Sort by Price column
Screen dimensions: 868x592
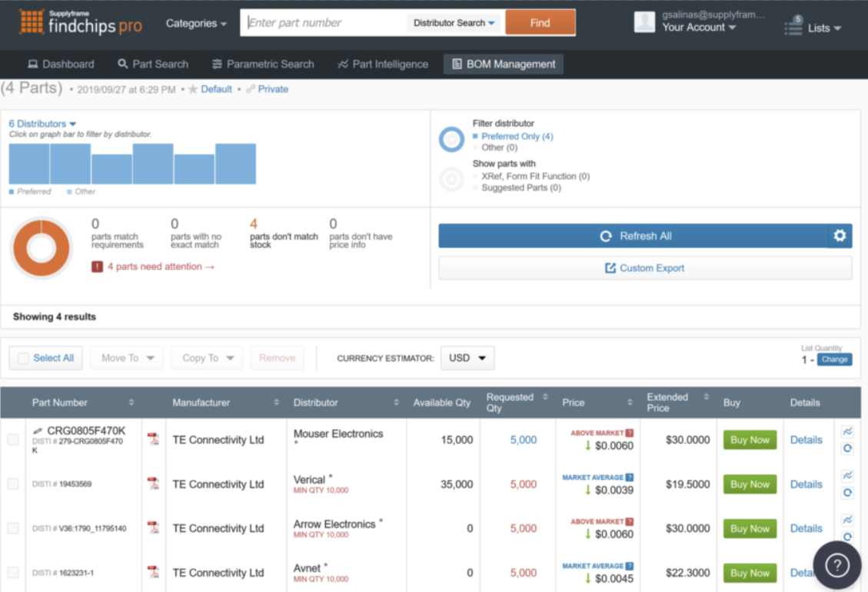click(x=630, y=402)
